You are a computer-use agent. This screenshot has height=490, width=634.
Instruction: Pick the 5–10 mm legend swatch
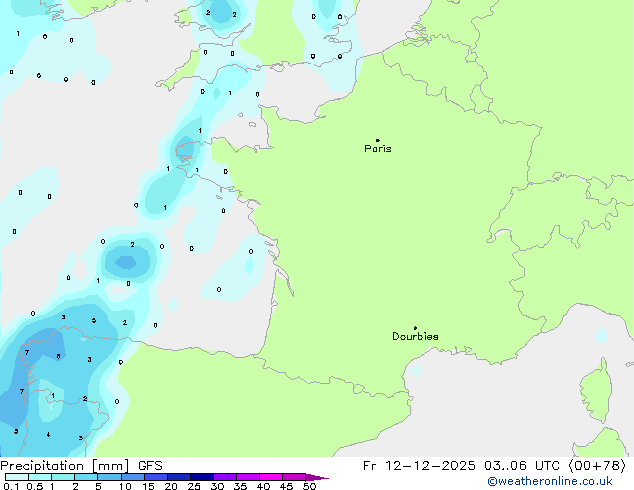point(109,477)
